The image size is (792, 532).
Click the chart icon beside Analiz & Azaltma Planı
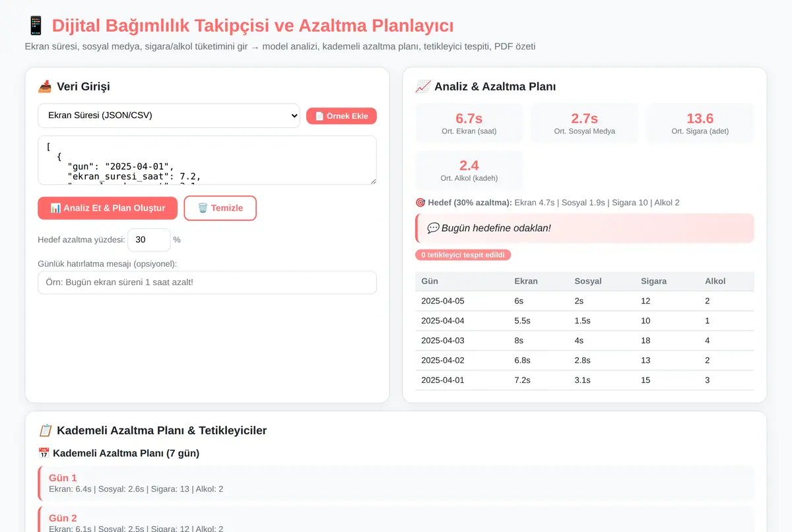(422, 86)
